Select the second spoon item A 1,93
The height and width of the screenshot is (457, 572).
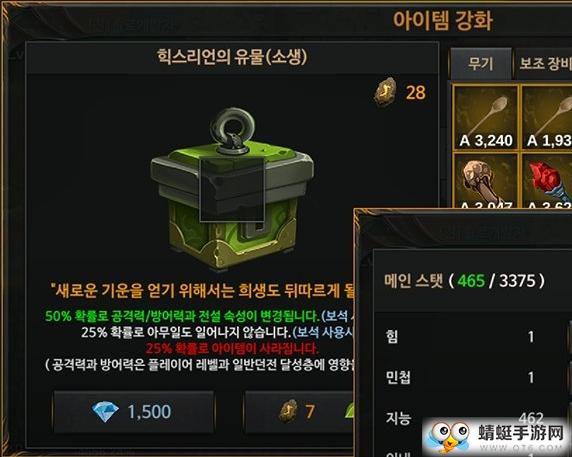(547, 117)
